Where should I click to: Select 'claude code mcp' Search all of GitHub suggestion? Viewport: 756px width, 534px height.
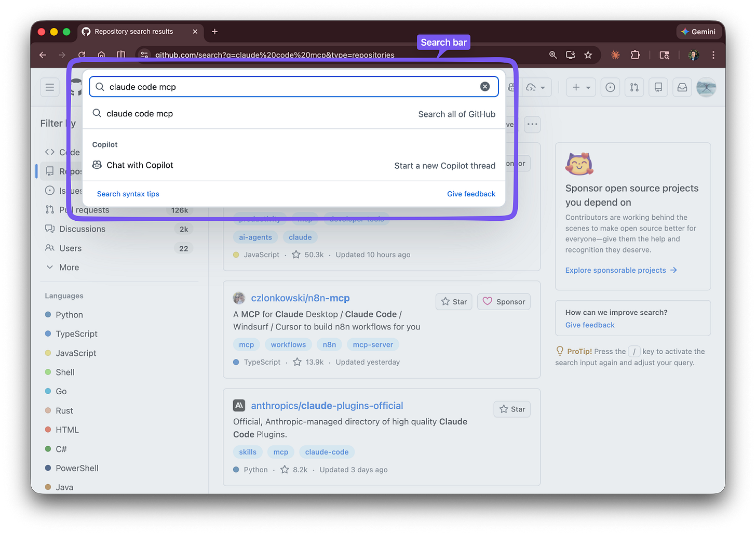(x=294, y=114)
